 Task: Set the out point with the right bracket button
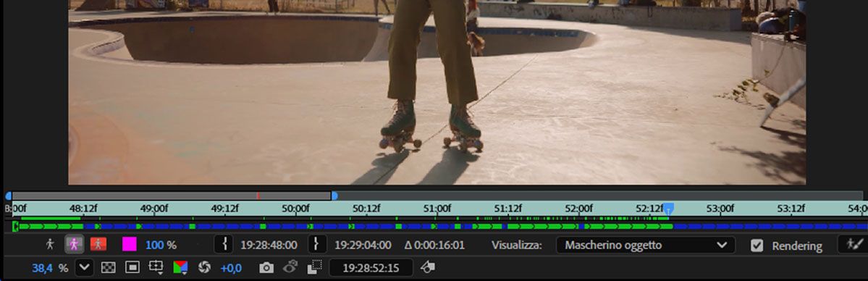317,244
